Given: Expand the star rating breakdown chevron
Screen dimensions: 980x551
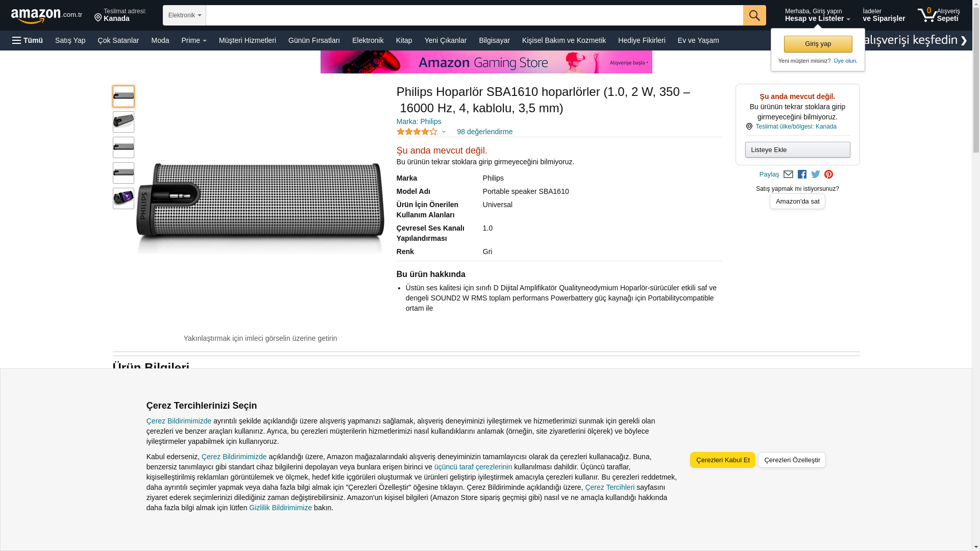Looking at the screenshot, I should point(444,132).
